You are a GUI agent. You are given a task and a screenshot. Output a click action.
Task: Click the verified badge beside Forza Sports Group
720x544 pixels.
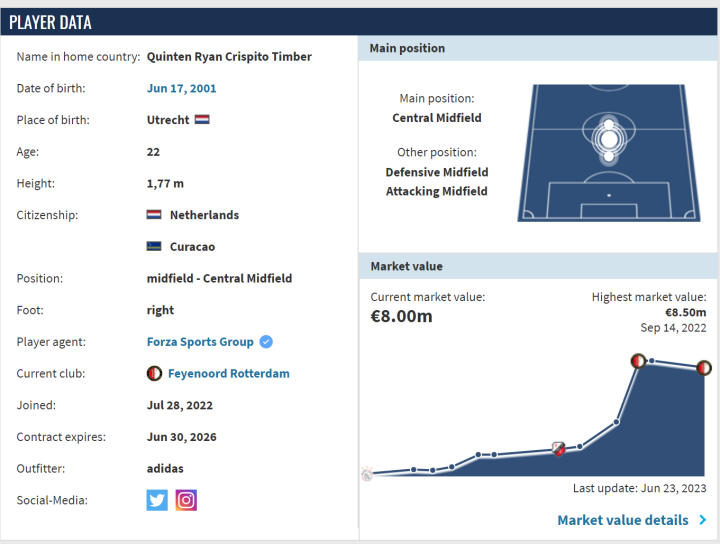click(266, 342)
